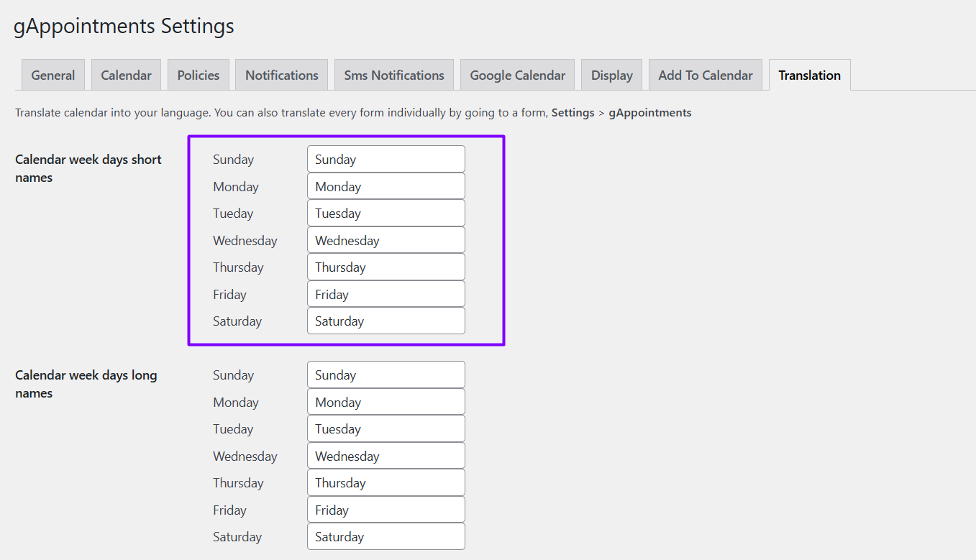
Task: Open the Policies tab
Action: click(x=199, y=75)
